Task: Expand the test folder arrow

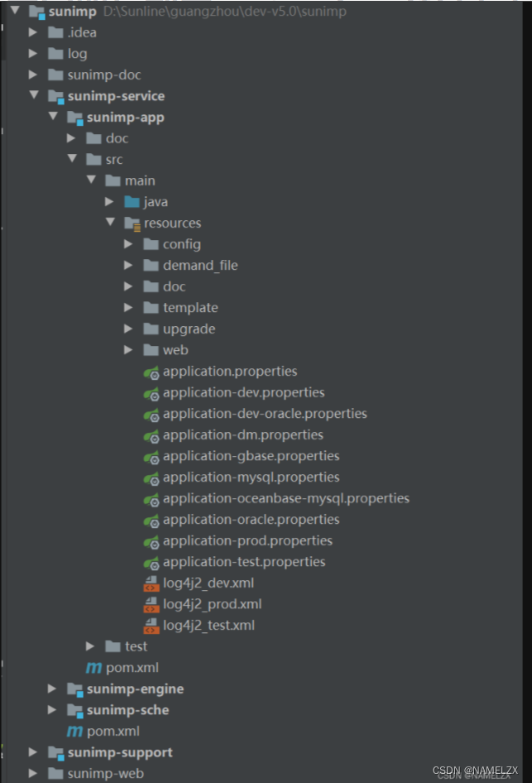Action: [90, 646]
